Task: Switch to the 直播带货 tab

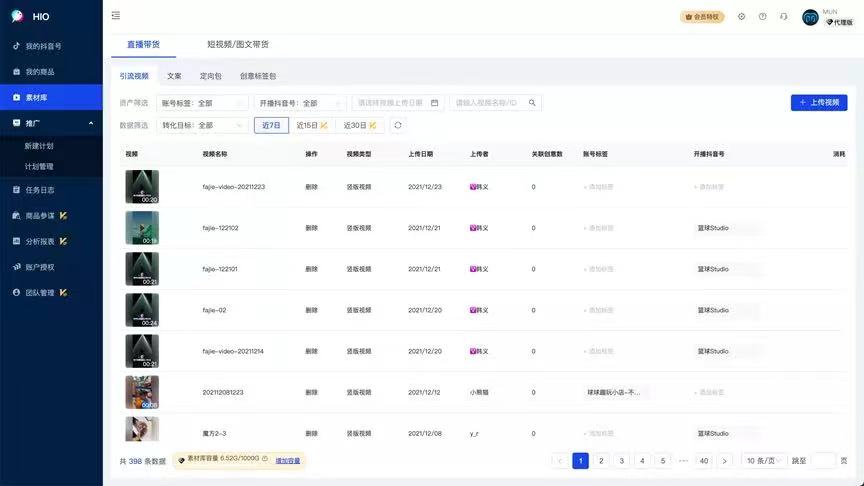Action: (x=143, y=45)
